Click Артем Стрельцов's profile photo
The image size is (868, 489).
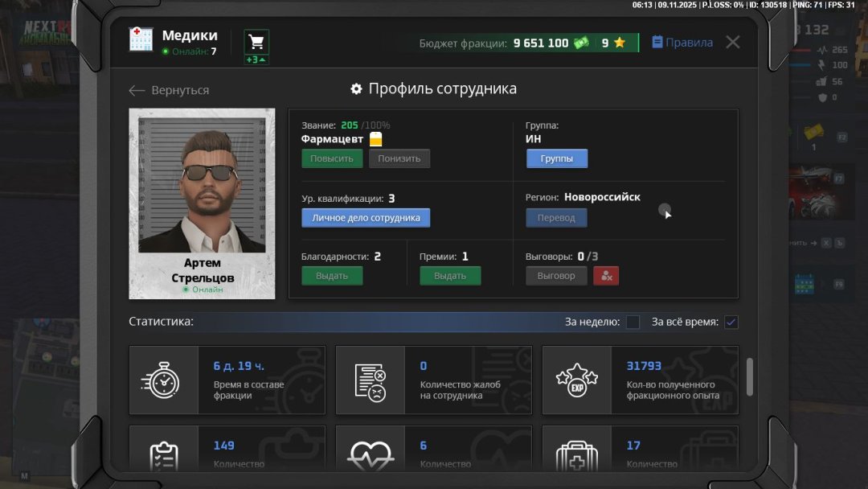pos(202,185)
